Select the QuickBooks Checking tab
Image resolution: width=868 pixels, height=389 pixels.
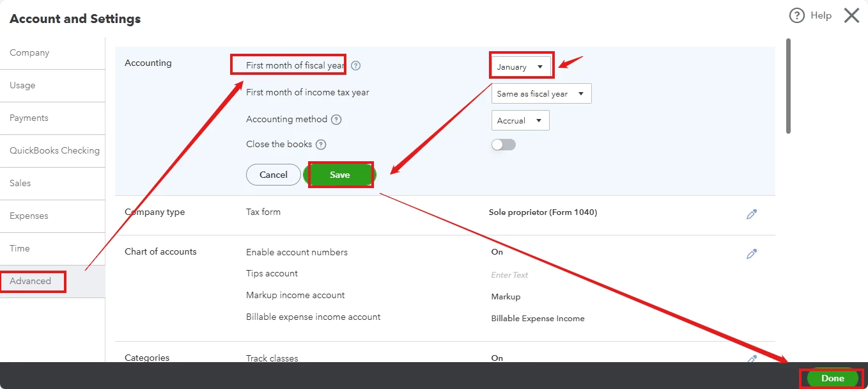point(52,151)
